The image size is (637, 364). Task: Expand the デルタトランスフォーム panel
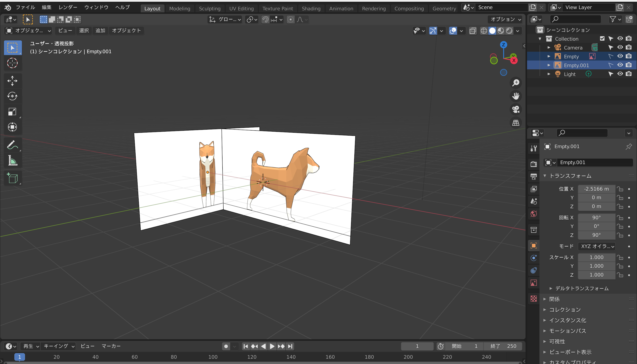point(581,288)
